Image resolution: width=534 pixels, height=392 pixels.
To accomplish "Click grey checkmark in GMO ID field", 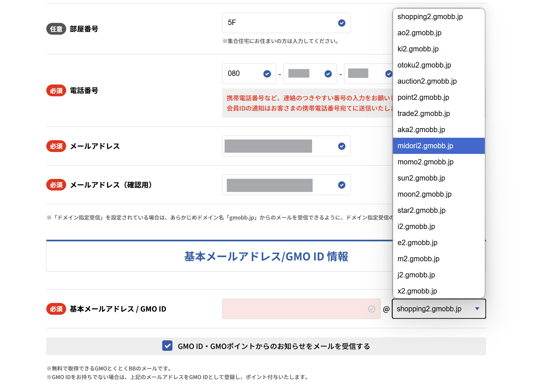I will (x=372, y=309).
